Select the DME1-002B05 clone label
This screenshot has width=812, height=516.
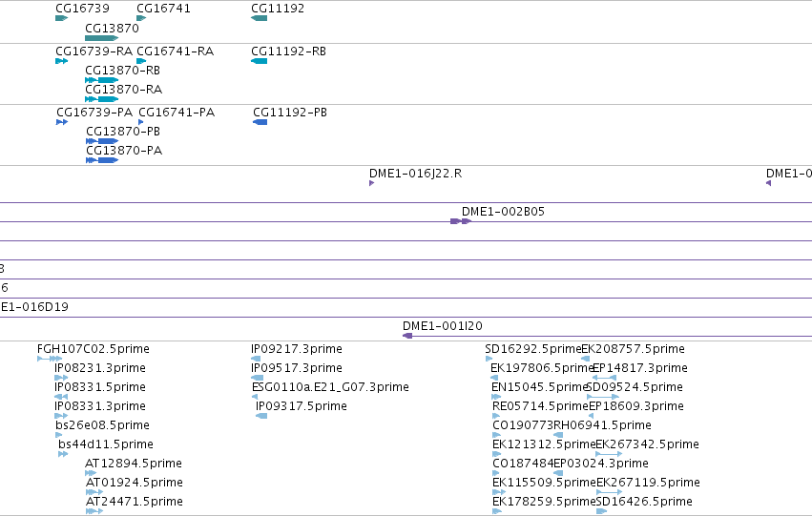503,212
